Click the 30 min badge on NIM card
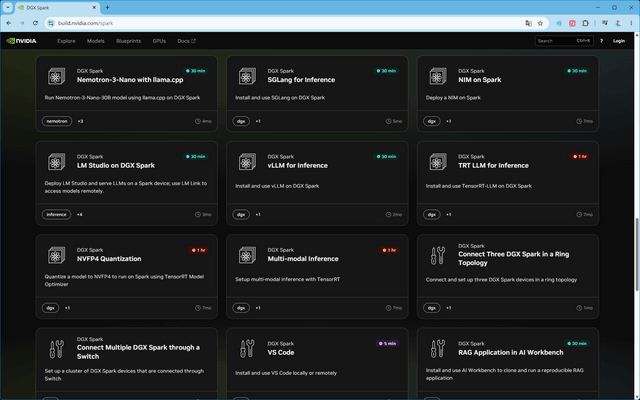Image resolution: width=640 pixels, height=400 pixels. pyautogui.click(x=577, y=71)
